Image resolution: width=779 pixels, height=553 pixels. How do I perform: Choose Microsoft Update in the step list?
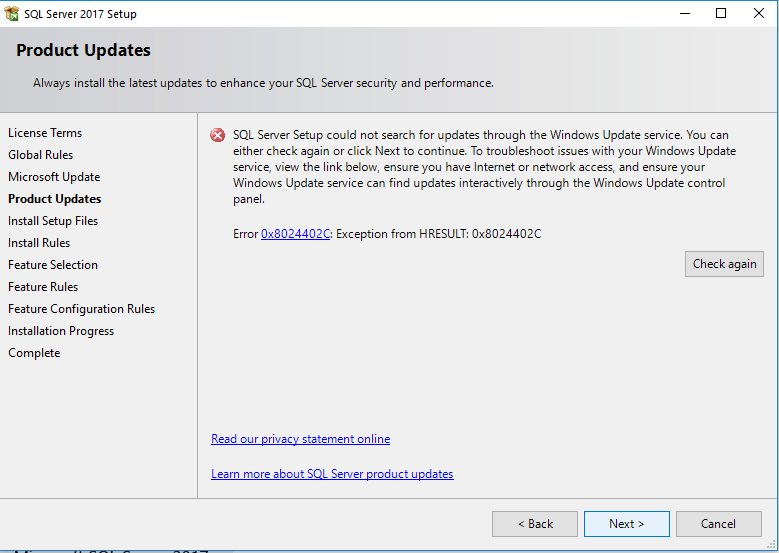pos(54,177)
